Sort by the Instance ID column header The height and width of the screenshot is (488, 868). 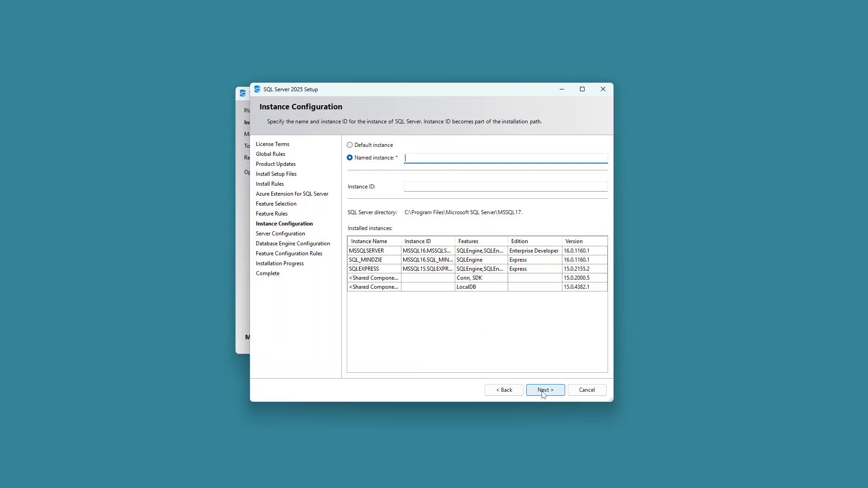click(428, 241)
